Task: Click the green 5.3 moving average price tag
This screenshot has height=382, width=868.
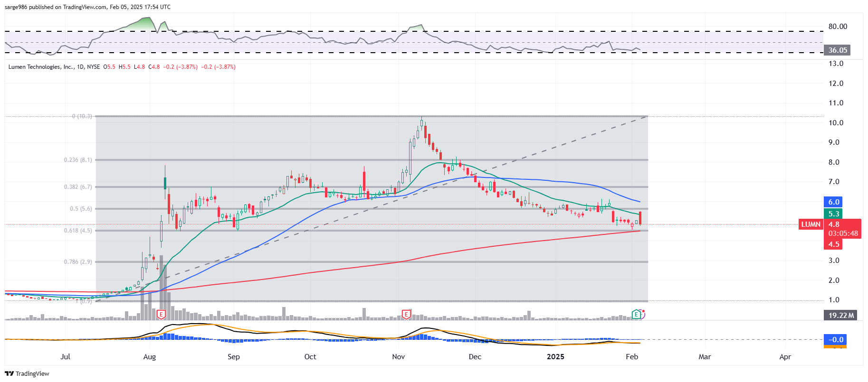Action: pos(834,214)
